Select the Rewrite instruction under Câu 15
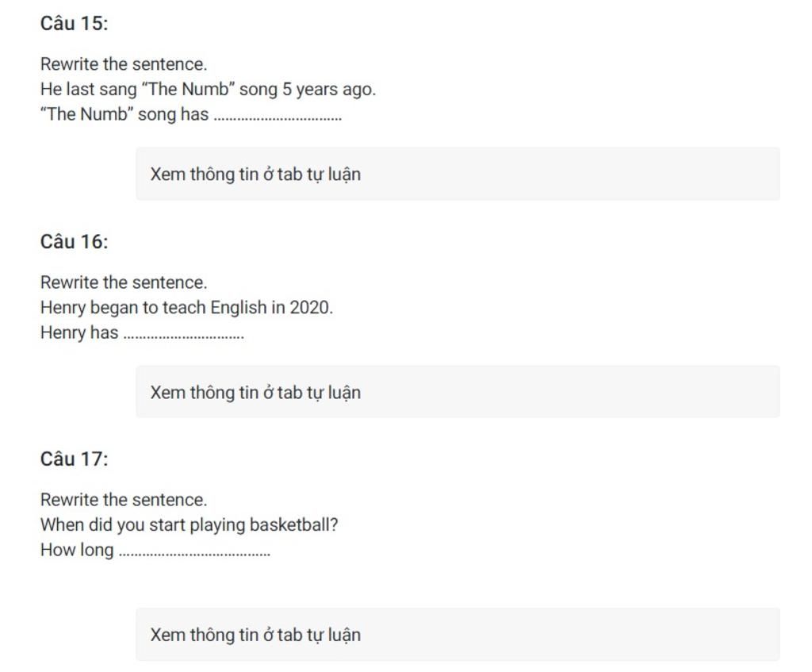The image size is (812, 672). point(124,64)
